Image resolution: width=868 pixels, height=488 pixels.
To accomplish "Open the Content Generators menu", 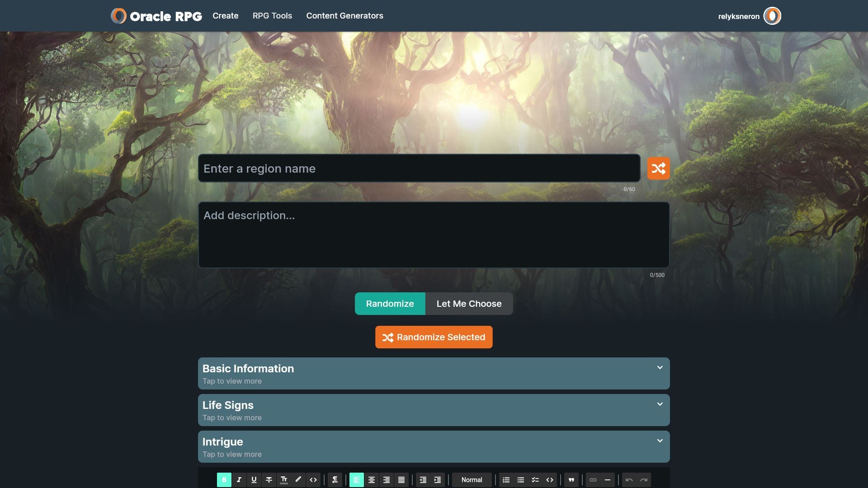I will 344,16.
